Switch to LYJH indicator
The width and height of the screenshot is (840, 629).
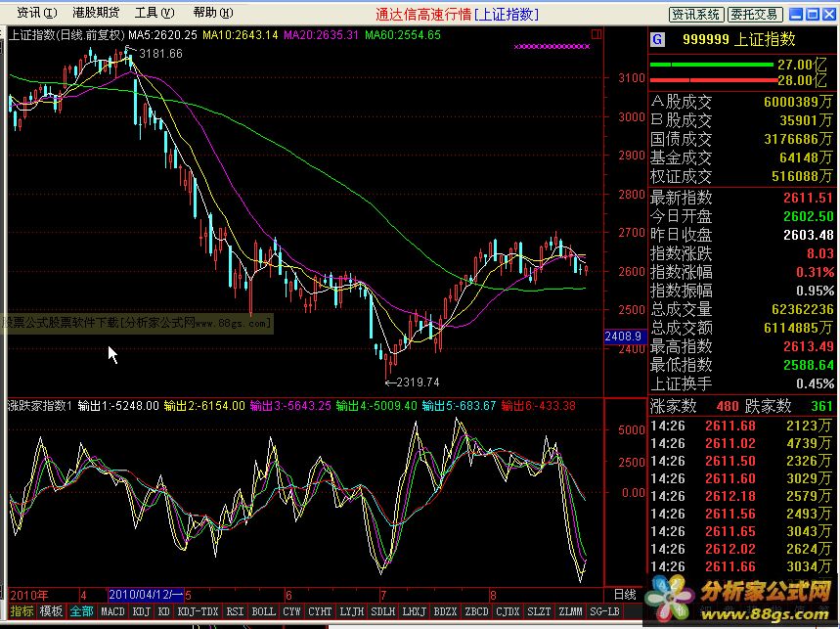(x=351, y=610)
